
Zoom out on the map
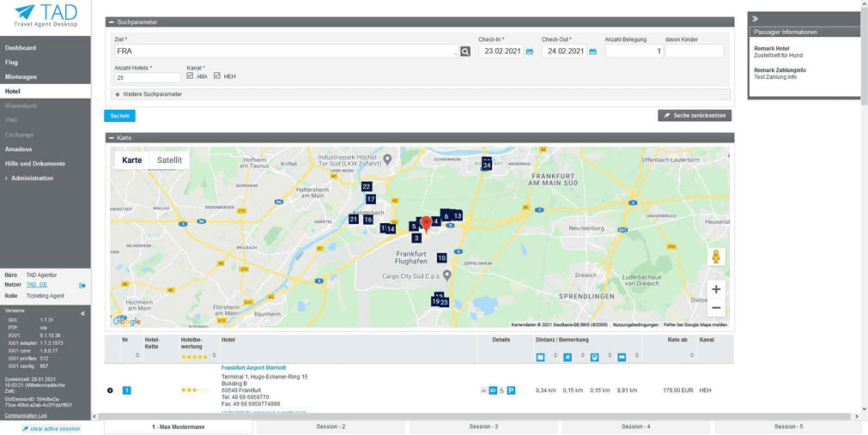click(715, 308)
